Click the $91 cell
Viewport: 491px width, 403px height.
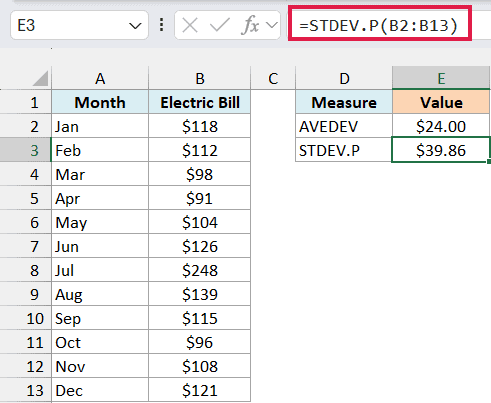point(199,198)
